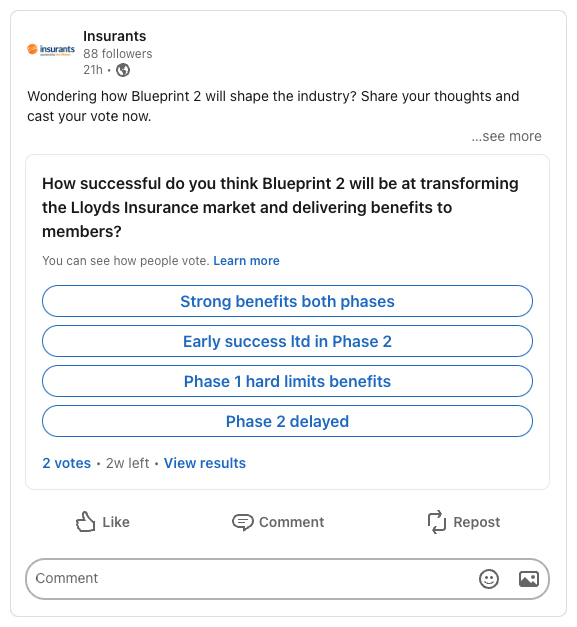Click the globe public-visibility icon
The height and width of the screenshot is (627, 577).
pos(123,70)
